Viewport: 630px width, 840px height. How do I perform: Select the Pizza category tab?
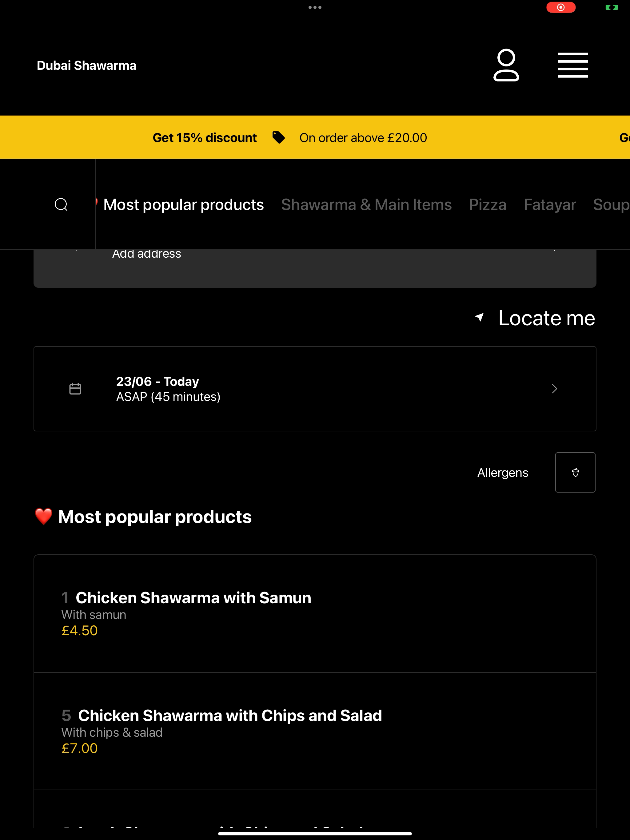488,205
